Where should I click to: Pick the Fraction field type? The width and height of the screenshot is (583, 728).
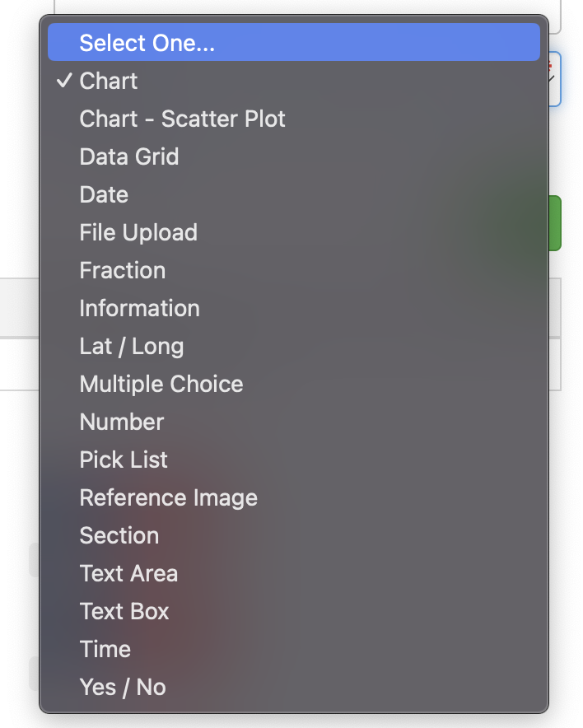point(123,270)
